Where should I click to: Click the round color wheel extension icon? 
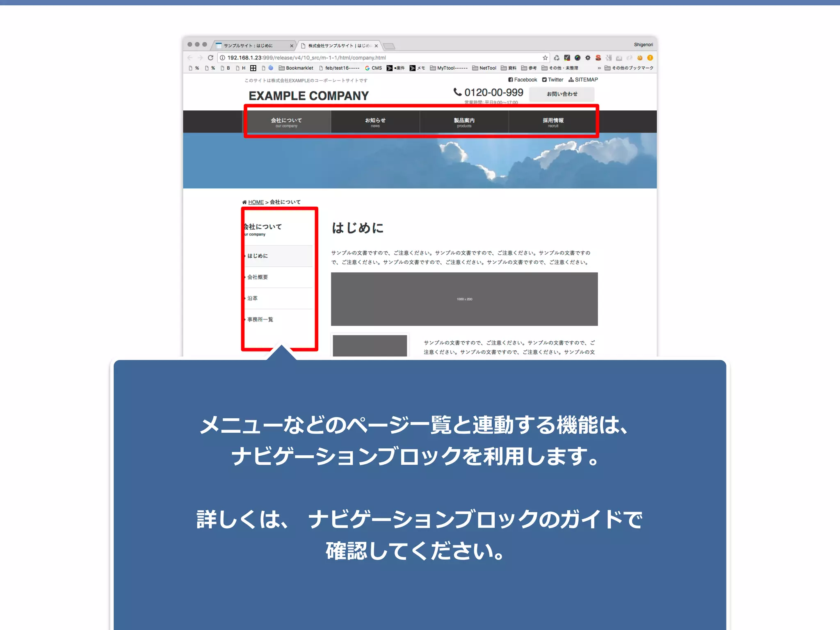(x=577, y=58)
